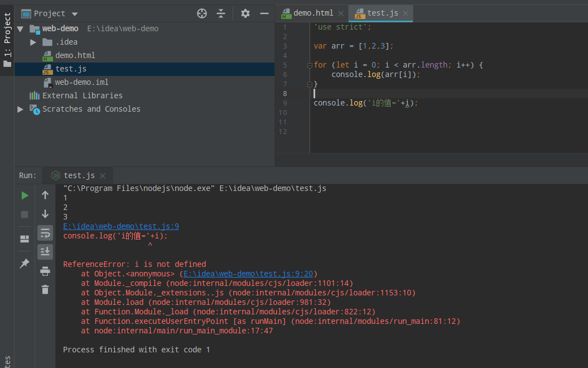Select External Libraries node

coord(83,95)
